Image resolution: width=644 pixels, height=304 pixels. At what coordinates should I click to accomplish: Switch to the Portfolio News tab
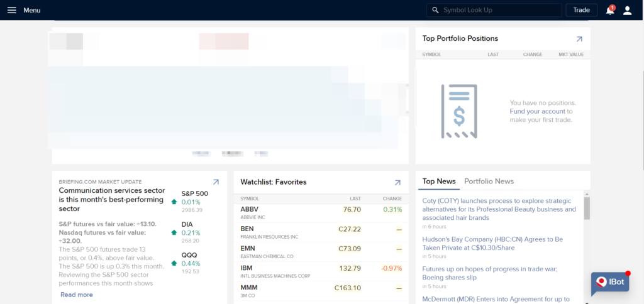click(x=489, y=182)
